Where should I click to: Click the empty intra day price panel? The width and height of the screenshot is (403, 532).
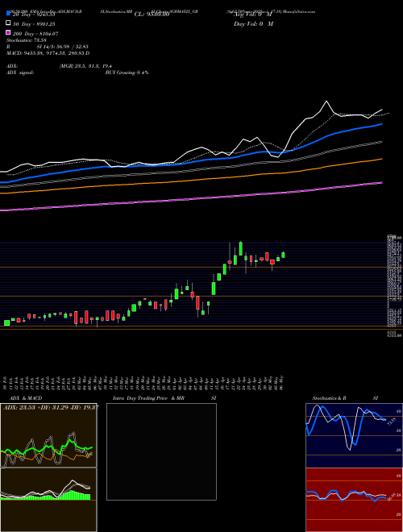[161, 451]
